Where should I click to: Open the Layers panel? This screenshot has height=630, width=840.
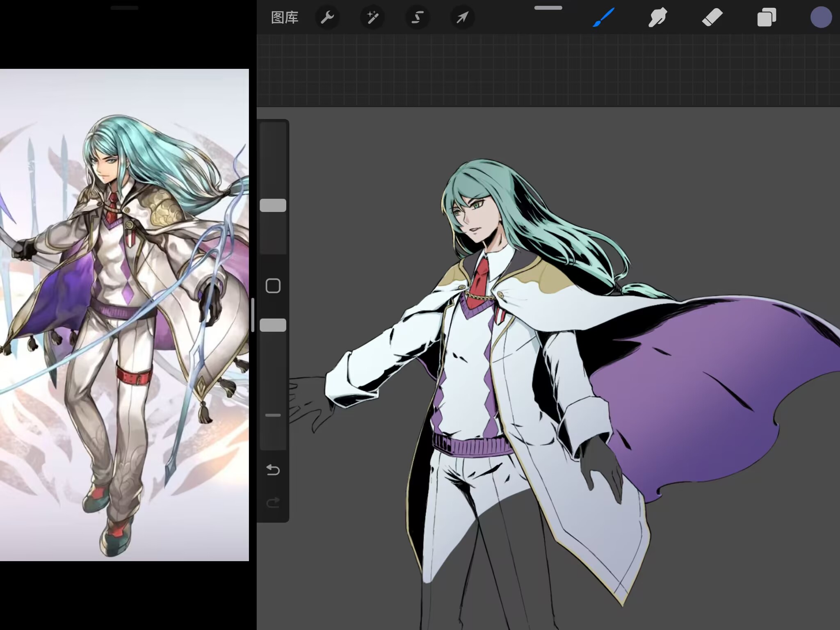pyautogui.click(x=766, y=18)
